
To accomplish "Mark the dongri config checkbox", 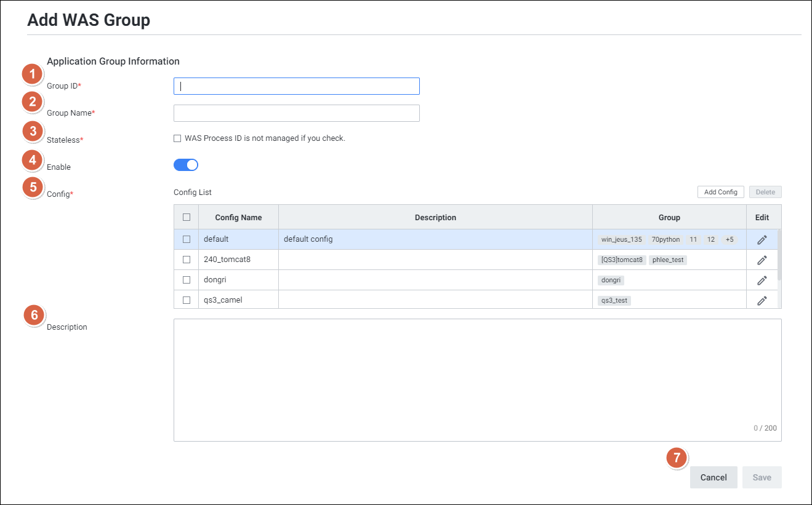I will pos(187,280).
